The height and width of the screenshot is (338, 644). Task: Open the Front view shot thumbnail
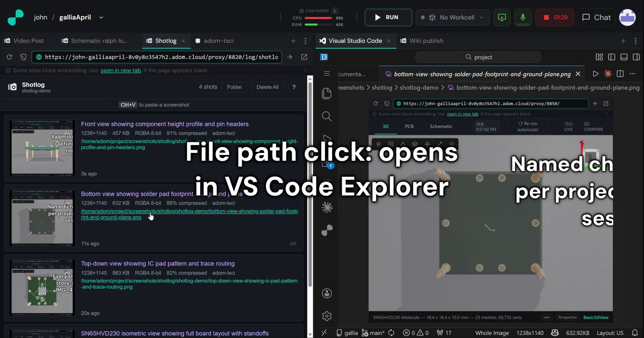tap(42, 148)
